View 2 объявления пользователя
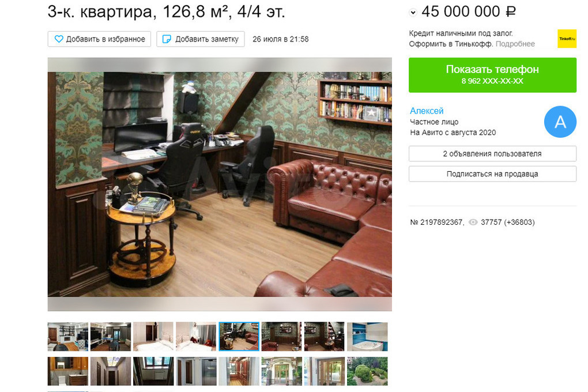 click(x=492, y=154)
